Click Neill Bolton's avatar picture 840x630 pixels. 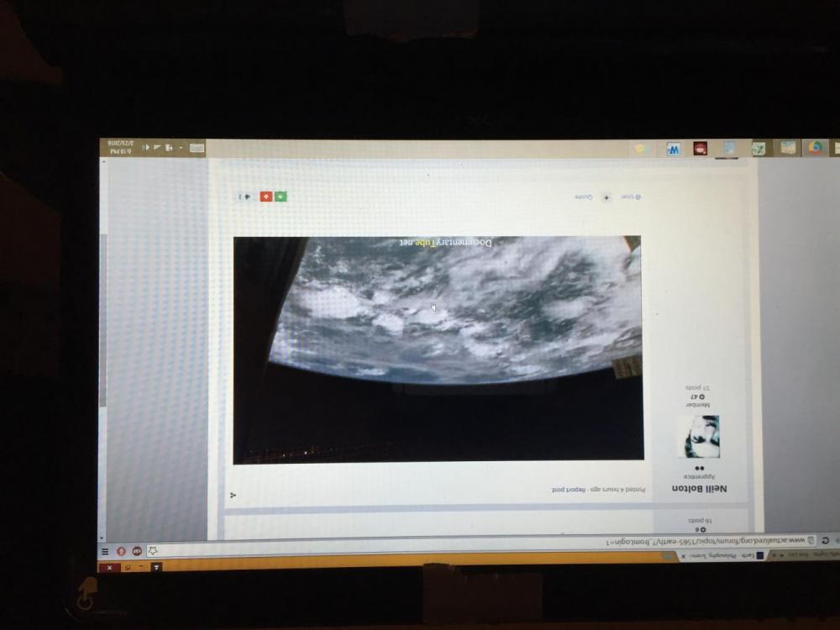click(x=698, y=437)
